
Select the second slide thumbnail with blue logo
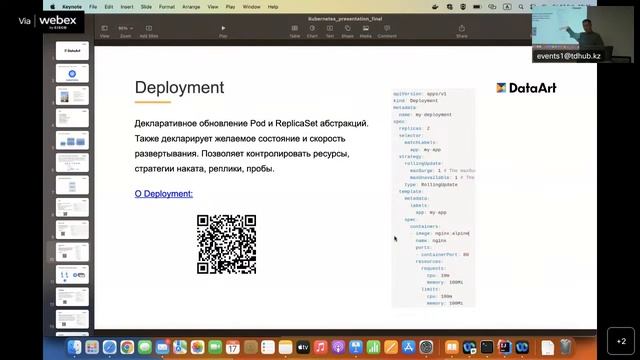coord(72,73)
